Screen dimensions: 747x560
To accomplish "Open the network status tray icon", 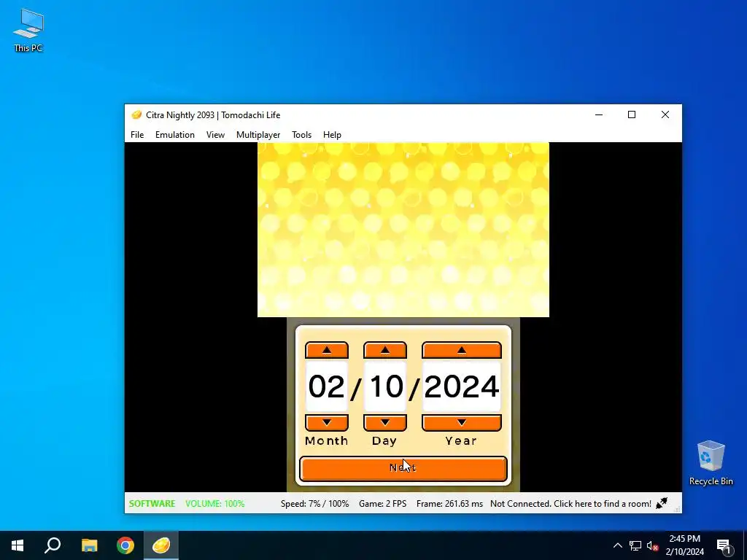I will tap(635, 545).
